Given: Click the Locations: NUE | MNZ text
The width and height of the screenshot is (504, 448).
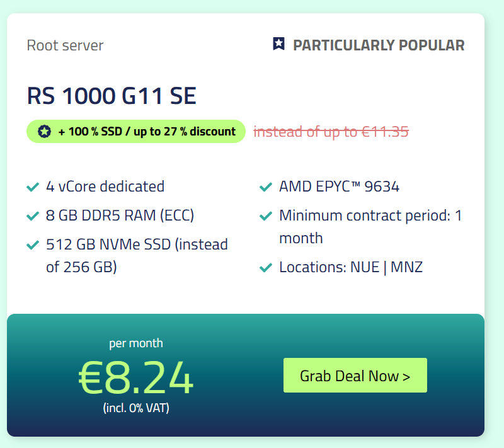Looking at the screenshot, I should pyautogui.click(x=351, y=267).
